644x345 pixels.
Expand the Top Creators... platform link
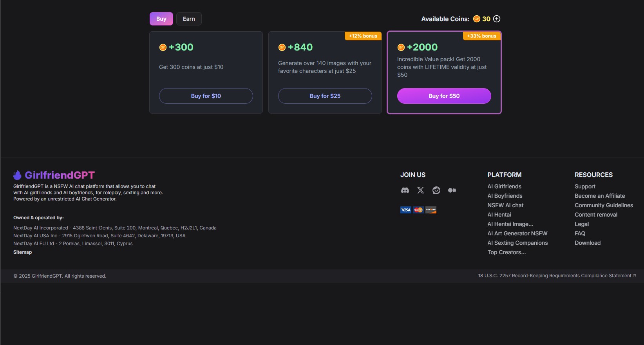pos(507,252)
